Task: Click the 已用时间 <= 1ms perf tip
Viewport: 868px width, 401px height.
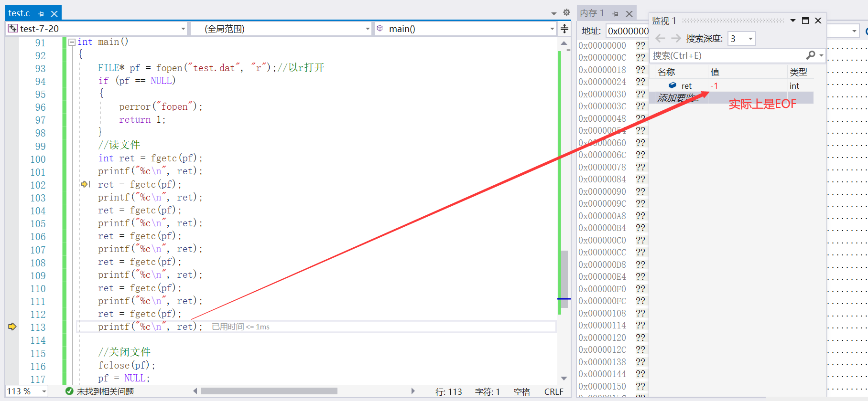Action: coord(240,327)
